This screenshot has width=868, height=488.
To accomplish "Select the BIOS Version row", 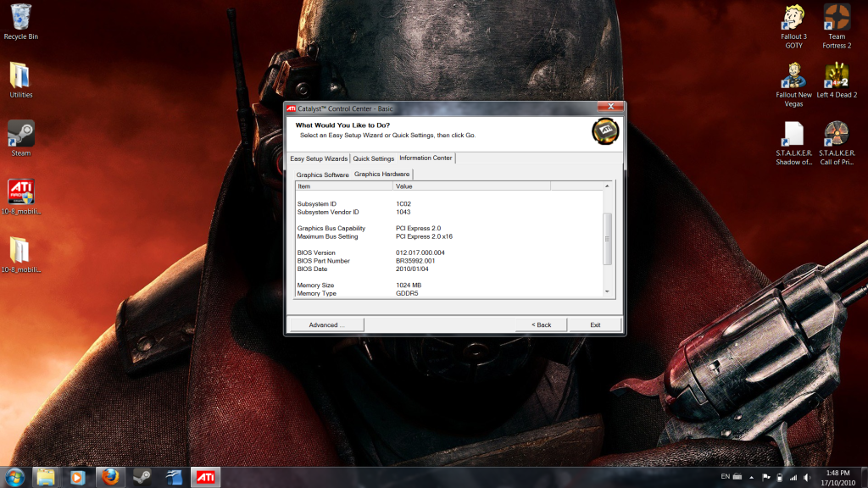I will point(449,252).
